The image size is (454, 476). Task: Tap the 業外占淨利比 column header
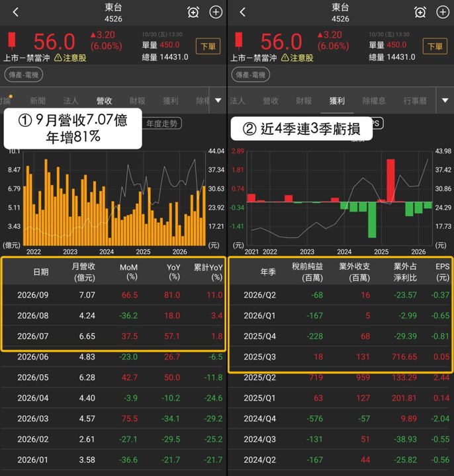click(x=405, y=272)
